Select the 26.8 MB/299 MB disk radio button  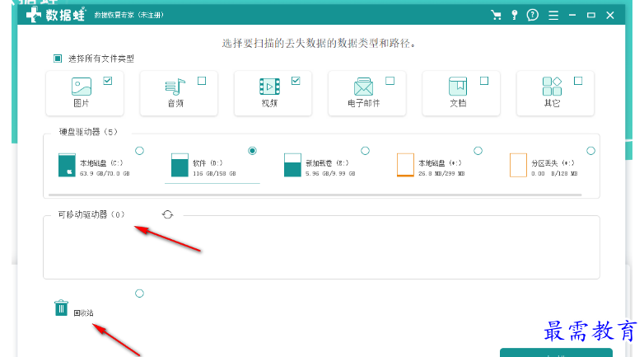tap(478, 151)
